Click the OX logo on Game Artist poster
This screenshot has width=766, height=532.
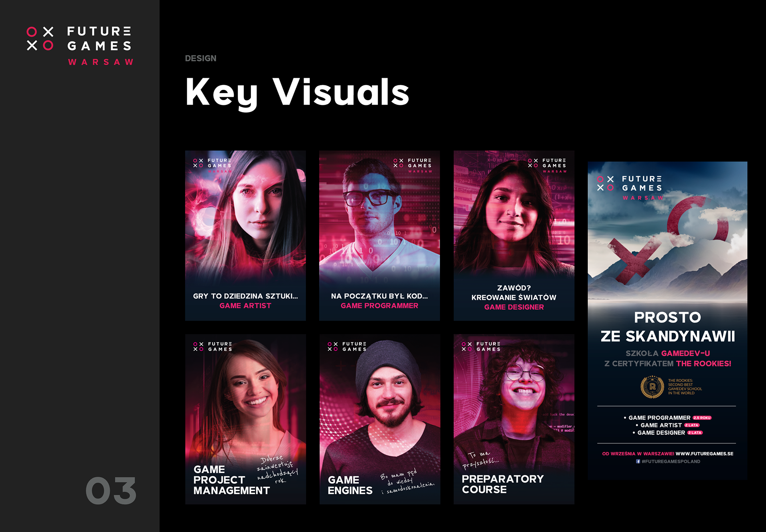click(x=198, y=163)
